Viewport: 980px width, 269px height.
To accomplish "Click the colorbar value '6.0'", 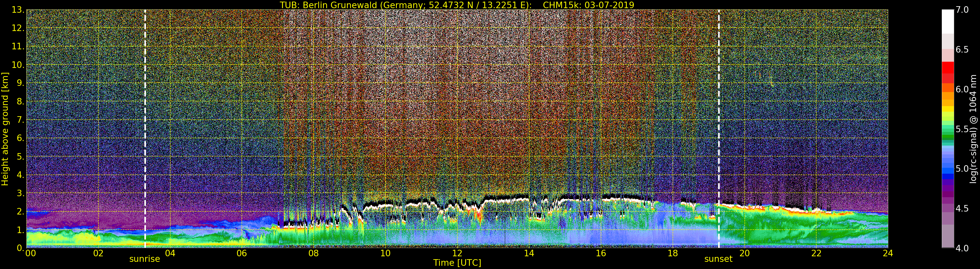I will tap(962, 89).
